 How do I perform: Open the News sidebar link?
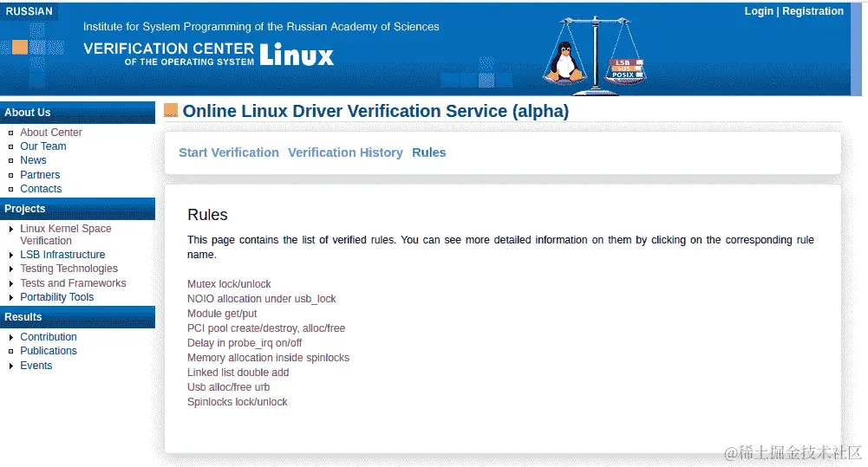pos(33,160)
